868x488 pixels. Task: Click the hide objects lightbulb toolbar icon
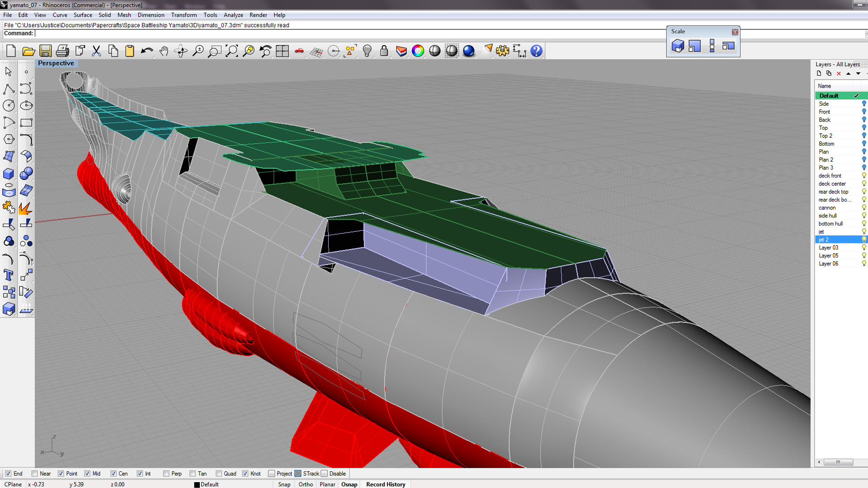(367, 51)
